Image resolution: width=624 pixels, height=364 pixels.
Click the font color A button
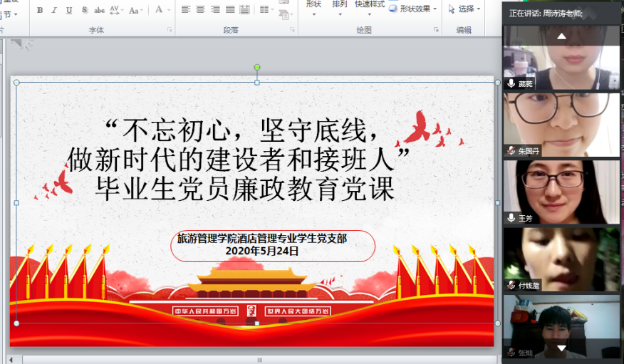click(158, 10)
